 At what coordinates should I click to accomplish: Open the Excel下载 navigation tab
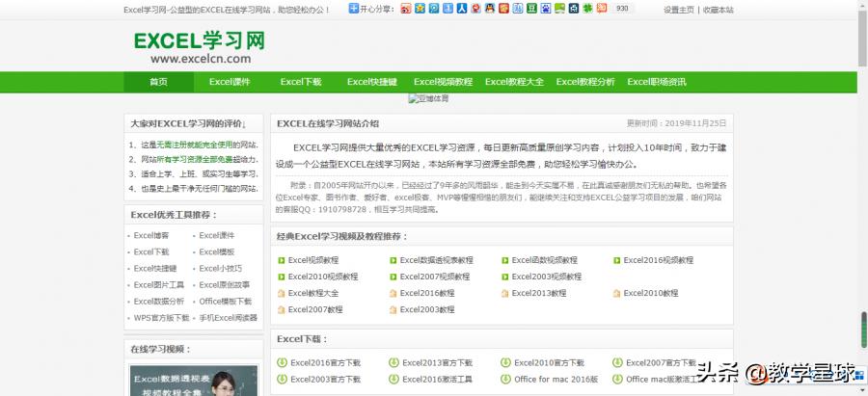point(301,82)
